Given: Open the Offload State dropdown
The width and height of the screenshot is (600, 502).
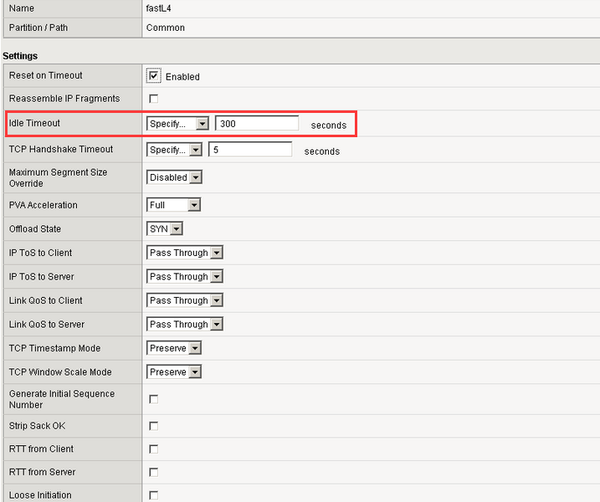Looking at the screenshot, I should [x=164, y=229].
